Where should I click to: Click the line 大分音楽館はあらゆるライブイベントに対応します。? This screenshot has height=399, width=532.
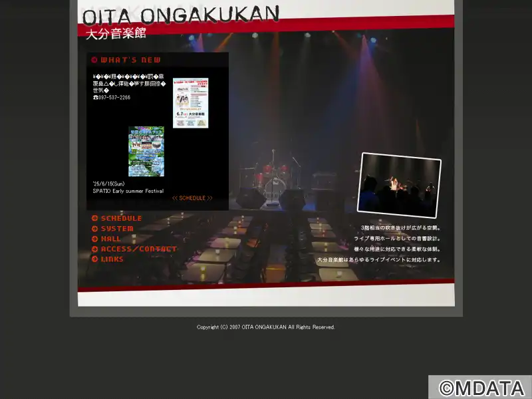[379, 260]
